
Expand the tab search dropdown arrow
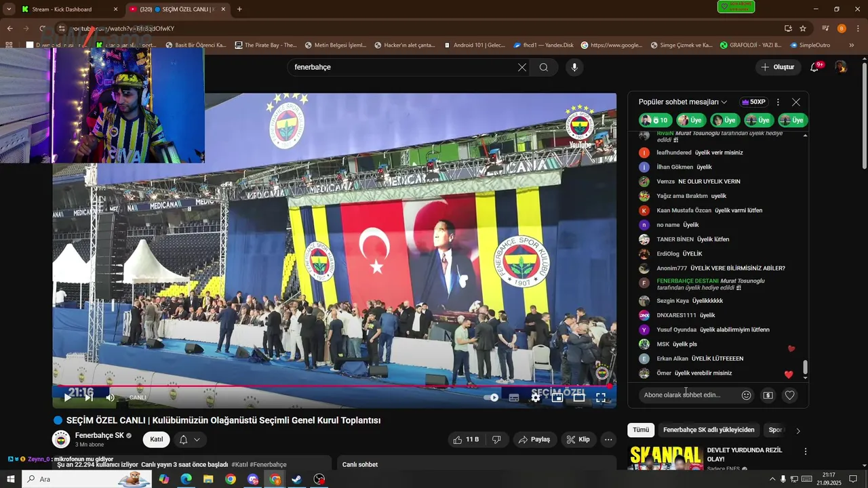(9, 9)
